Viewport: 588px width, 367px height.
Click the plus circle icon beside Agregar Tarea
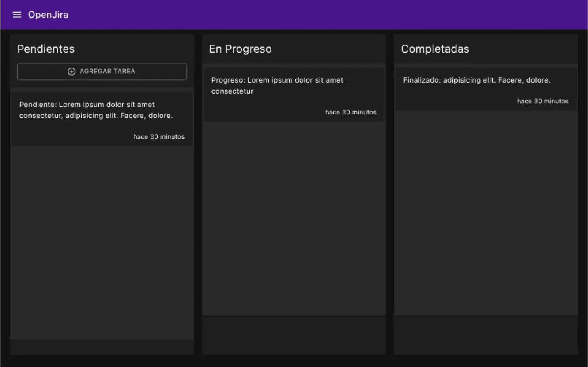tap(72, 72)
